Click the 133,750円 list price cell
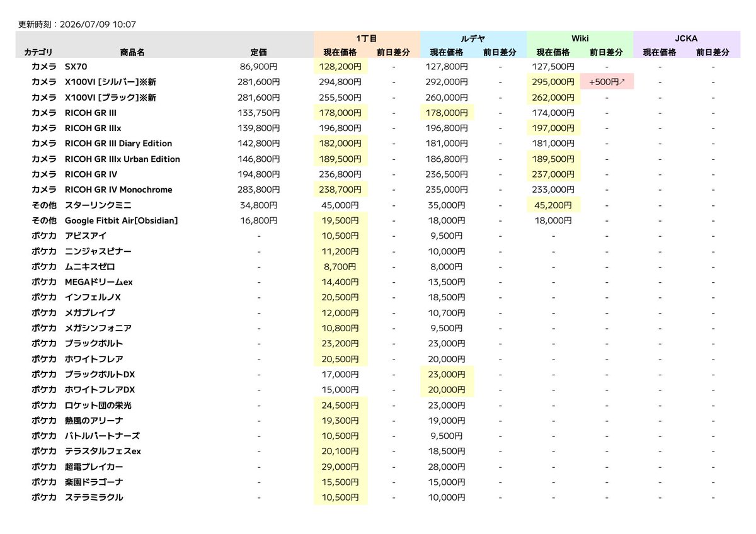The width and height of the screenshot is (756, 534). click(258, 113)
